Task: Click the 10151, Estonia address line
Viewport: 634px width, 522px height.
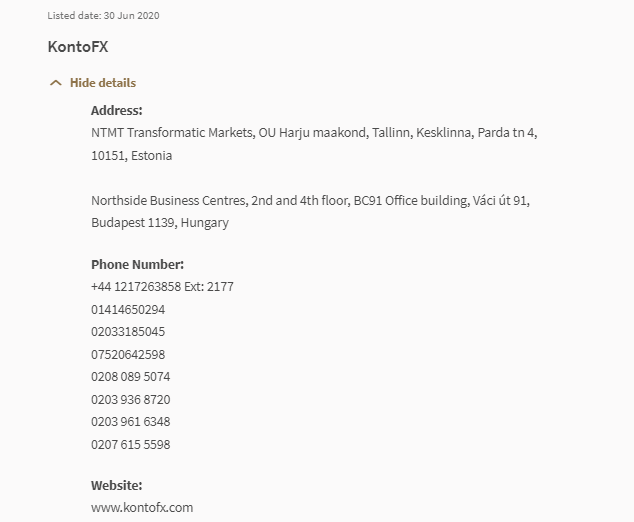Action: [131, 156]
